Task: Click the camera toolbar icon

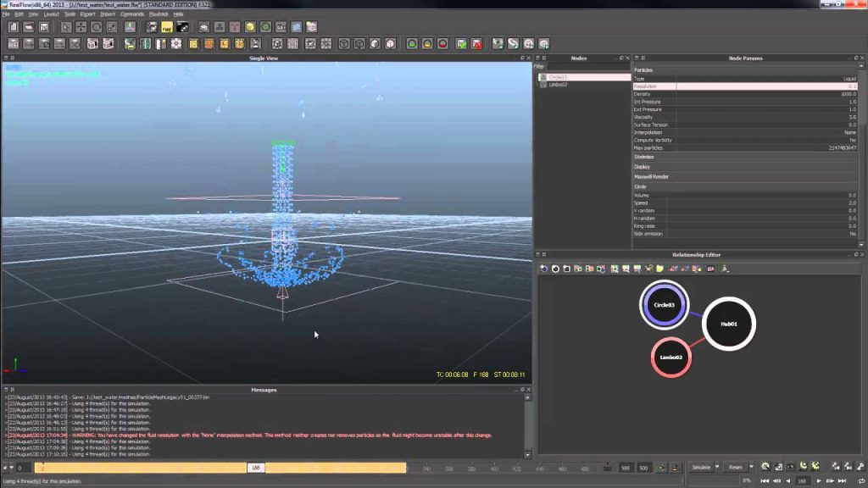Action: pos(281,26)
